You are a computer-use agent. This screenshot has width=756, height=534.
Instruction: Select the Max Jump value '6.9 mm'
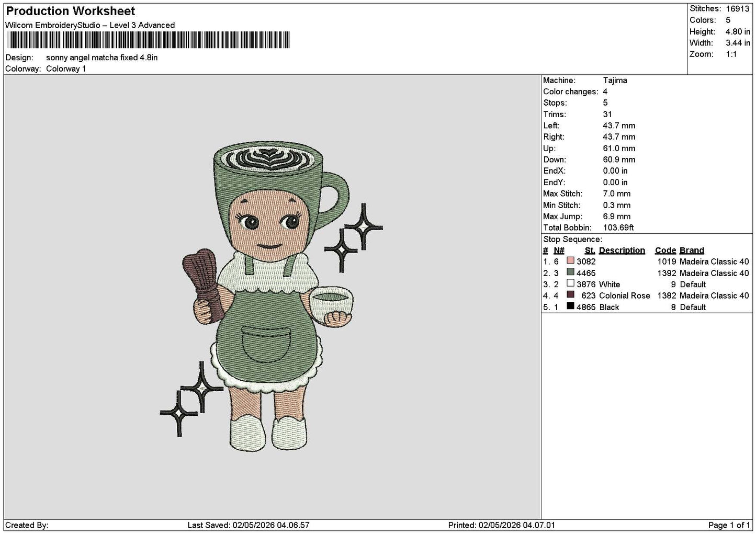617,217
